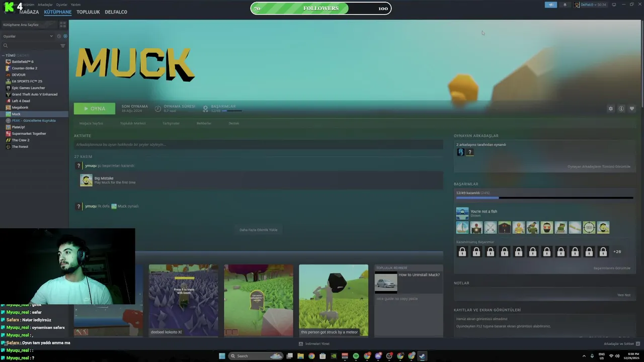The image size is (644, 362).
Task: Open deebeel kokoito XI screenshot
Action: click(184, 300)
